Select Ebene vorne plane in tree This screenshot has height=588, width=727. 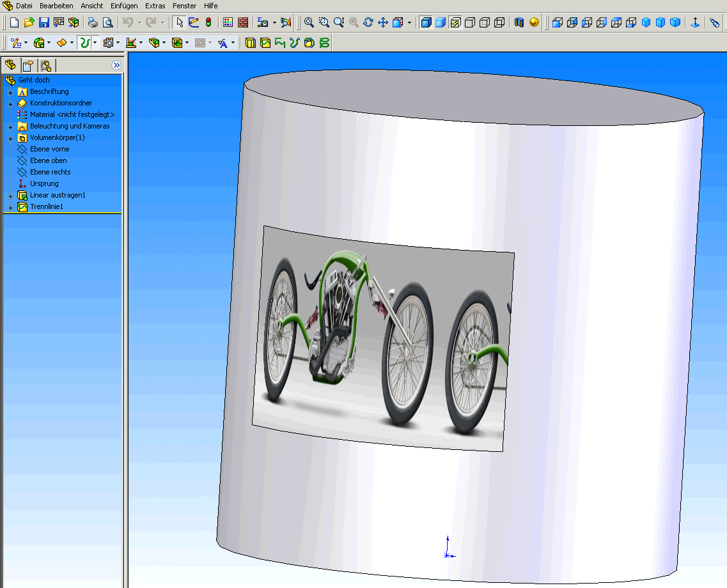tap(49, 149)
